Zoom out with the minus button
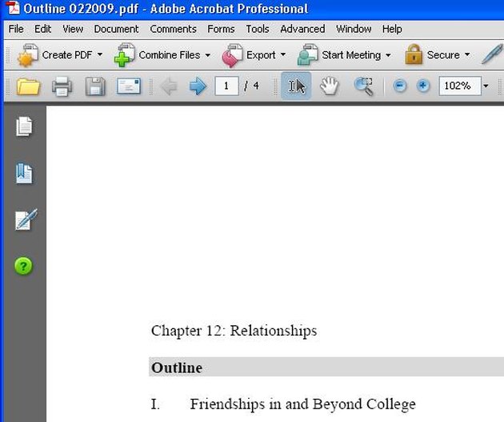The height and width of the screenshot is (422, 504). pyautogui.click(x=400, y=86)
